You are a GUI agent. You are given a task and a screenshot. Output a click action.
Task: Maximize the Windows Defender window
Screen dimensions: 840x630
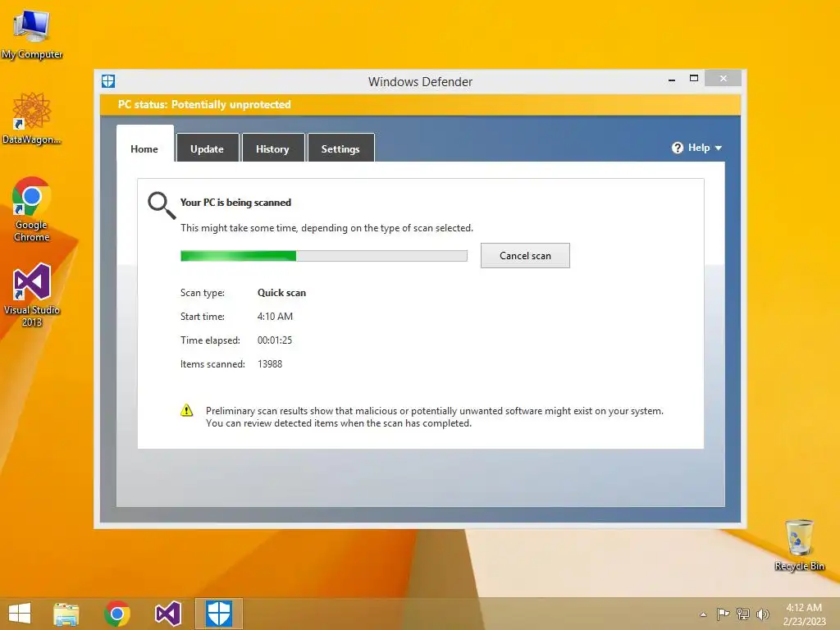pos(694,79)
